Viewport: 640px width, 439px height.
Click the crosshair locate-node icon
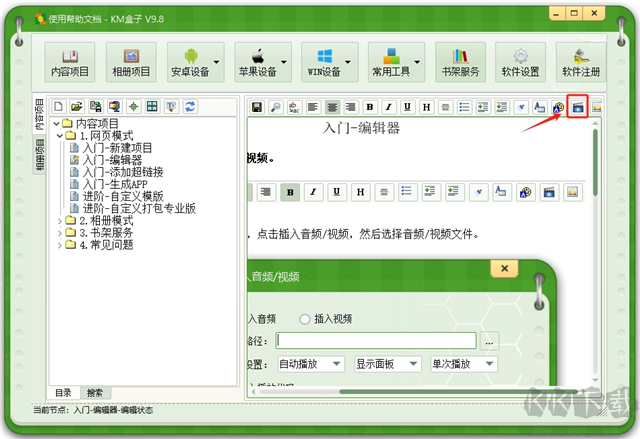(133, 107)
